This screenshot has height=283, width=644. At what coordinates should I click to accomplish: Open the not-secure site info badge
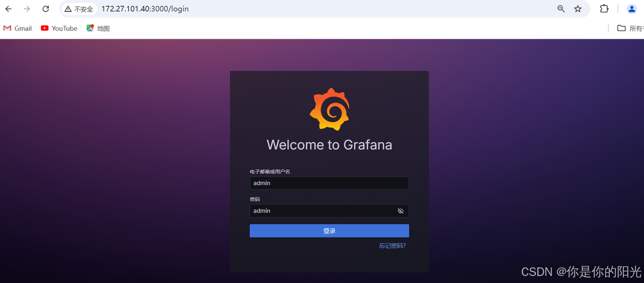[x=79, y=9]
